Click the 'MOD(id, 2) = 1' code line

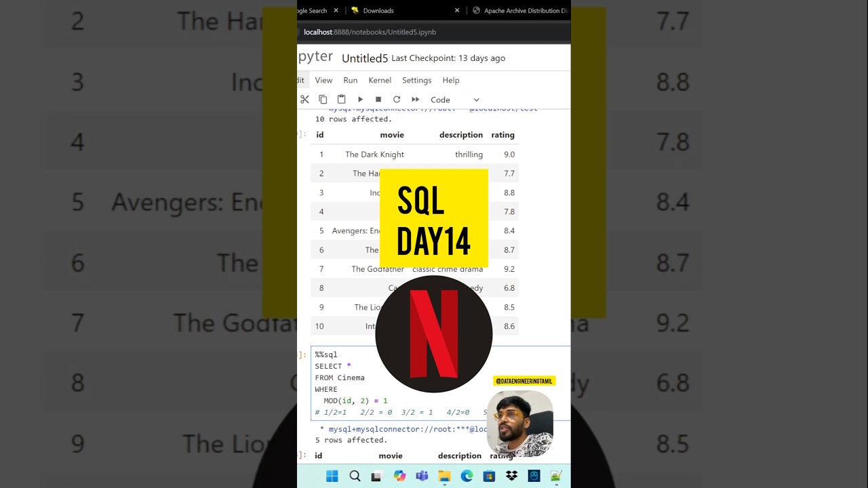point(355,401)
